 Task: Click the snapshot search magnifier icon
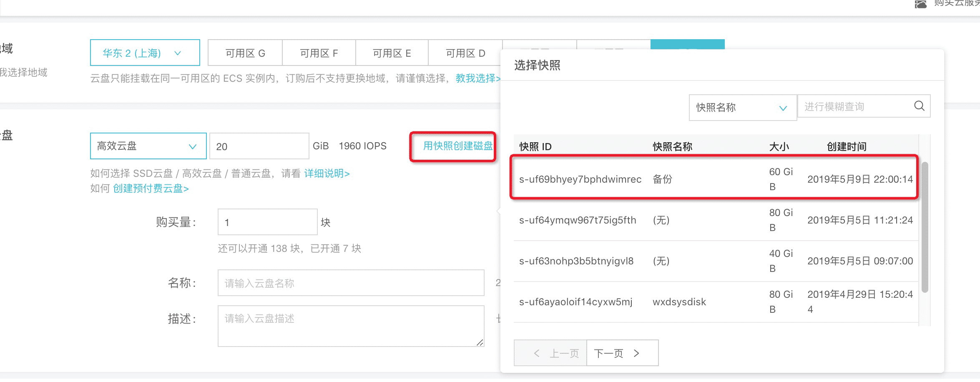[919, 106]
